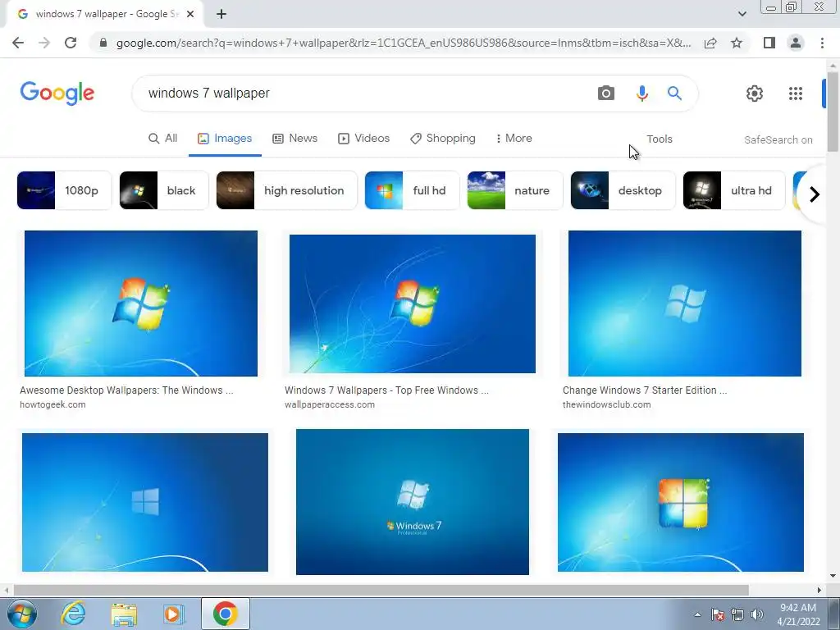This screenshot has width=840, height=630.
Task: Apply the high resolution filter chip
Action: pos(286,190)
